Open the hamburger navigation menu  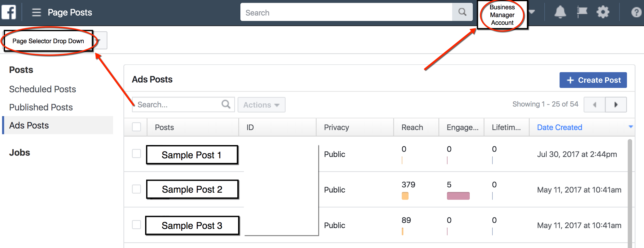pos(36,12)
